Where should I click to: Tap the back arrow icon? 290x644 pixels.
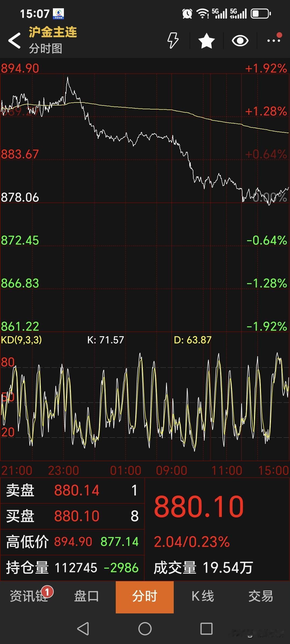pos(15,41)
